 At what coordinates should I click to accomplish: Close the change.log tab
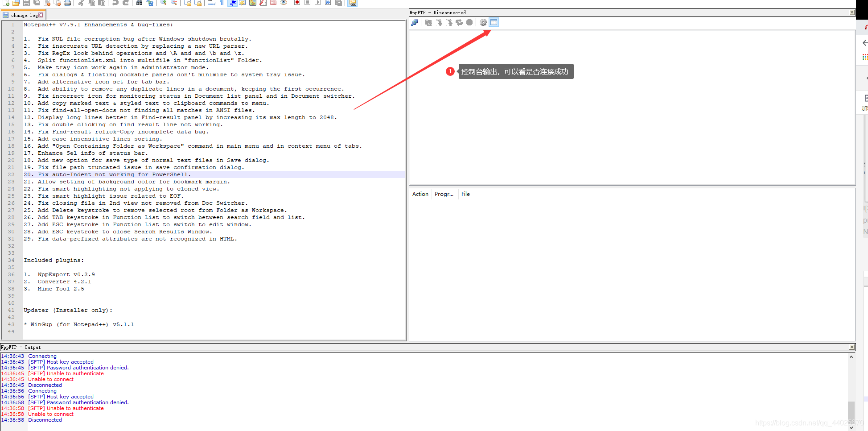click(x=41, y=15)
